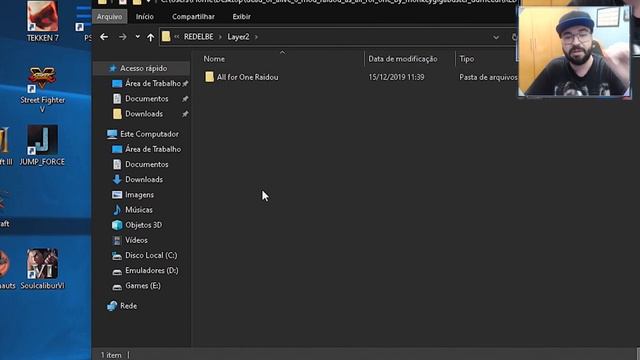The image size is (640, 360).
Task: Click the webcam overlay video
Action: coord(574,51)
